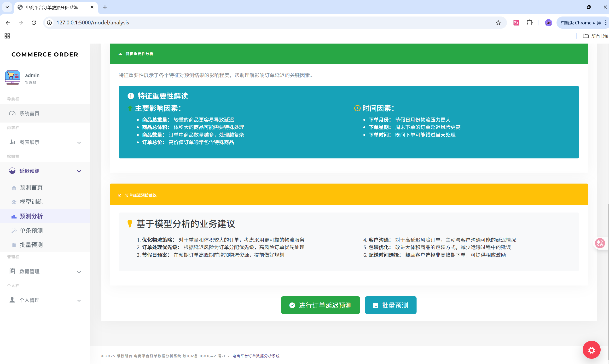The width and height of the screenshot is (609, 364).
Task: Open the Chrome apps grid icon
Action: tap(7, 36)
